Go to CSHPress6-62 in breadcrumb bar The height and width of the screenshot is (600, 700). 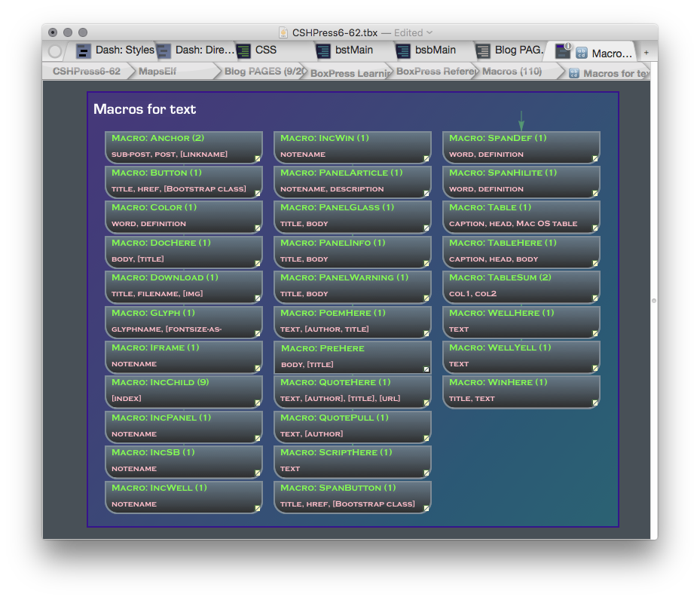coord(86,72)
